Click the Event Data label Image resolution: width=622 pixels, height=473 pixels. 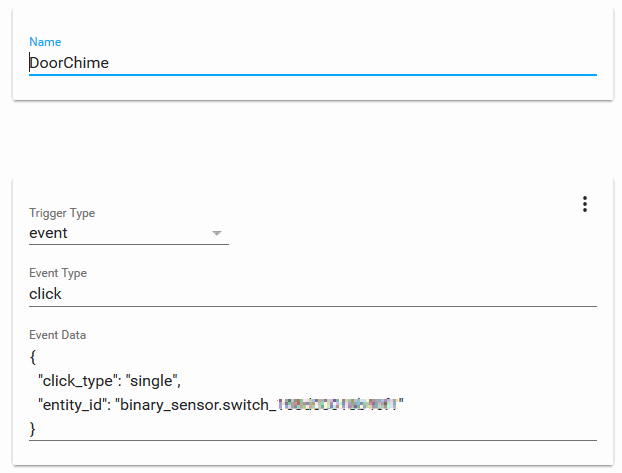[x=58, y=335]
